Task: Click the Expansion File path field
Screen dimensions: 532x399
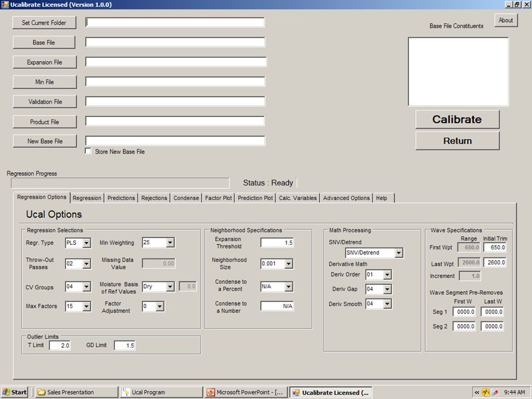Action: [x=176, y=62]
